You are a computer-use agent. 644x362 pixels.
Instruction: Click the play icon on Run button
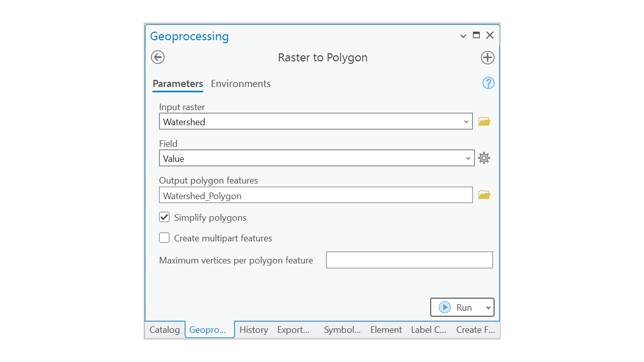445,307
